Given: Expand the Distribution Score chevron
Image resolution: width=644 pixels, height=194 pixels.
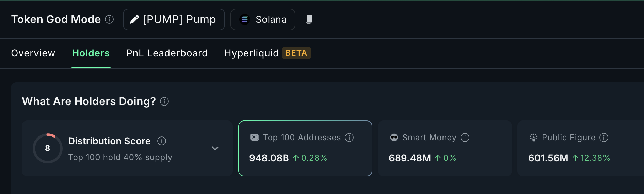Looking at the screenshot, I should pos(215,148).
